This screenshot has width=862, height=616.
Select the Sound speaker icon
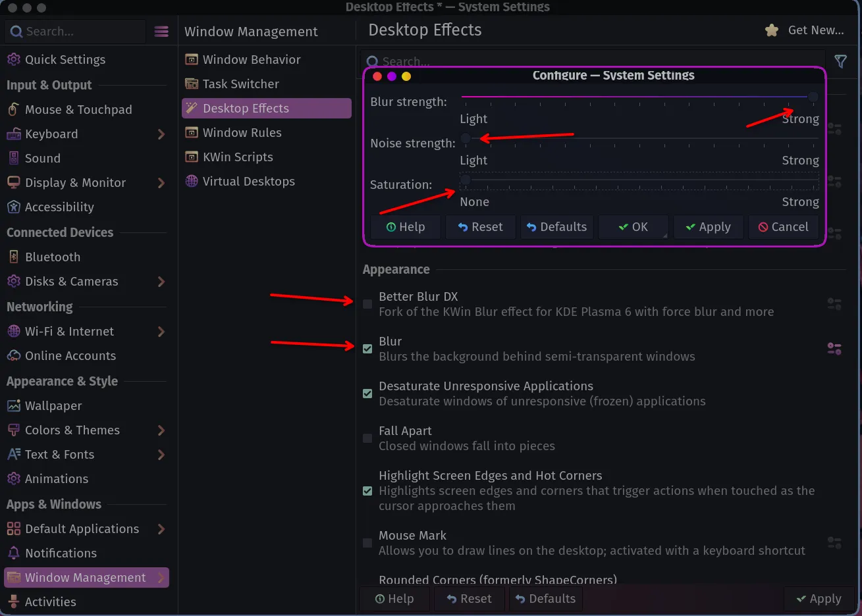tap(13, 159)
